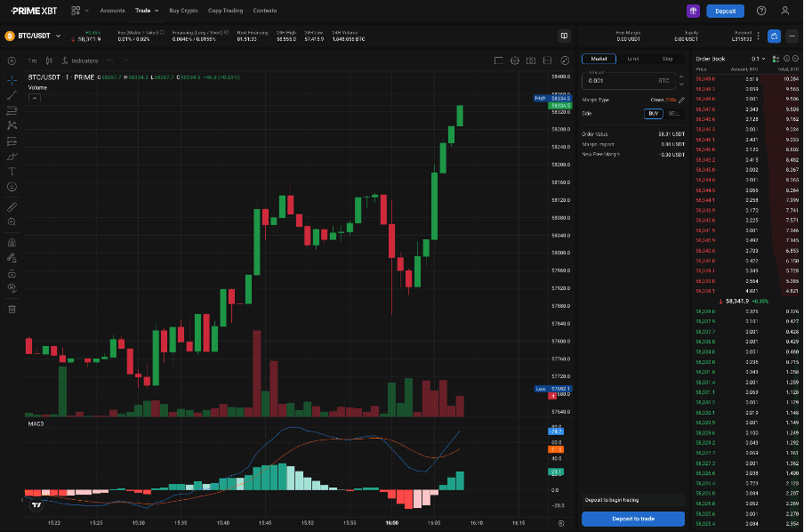Click the order amount input field
Screen dimensions: 804x532
(631, 80)
